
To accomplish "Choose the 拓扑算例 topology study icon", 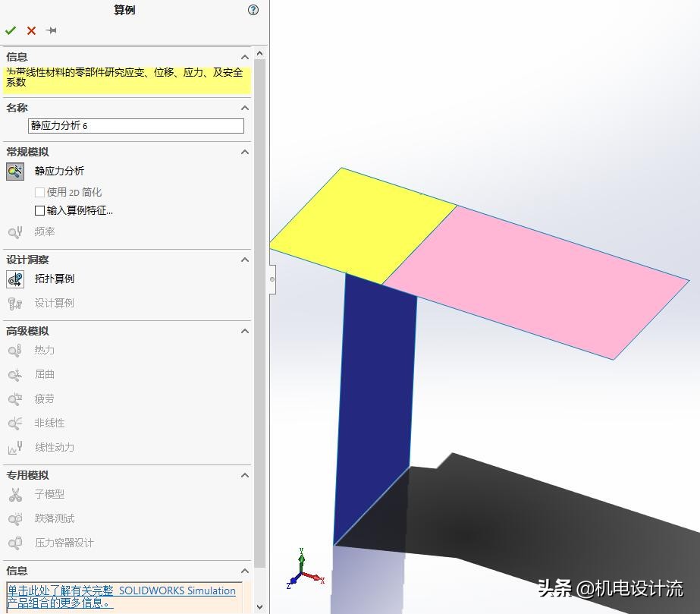I will (x=14, y=279).
